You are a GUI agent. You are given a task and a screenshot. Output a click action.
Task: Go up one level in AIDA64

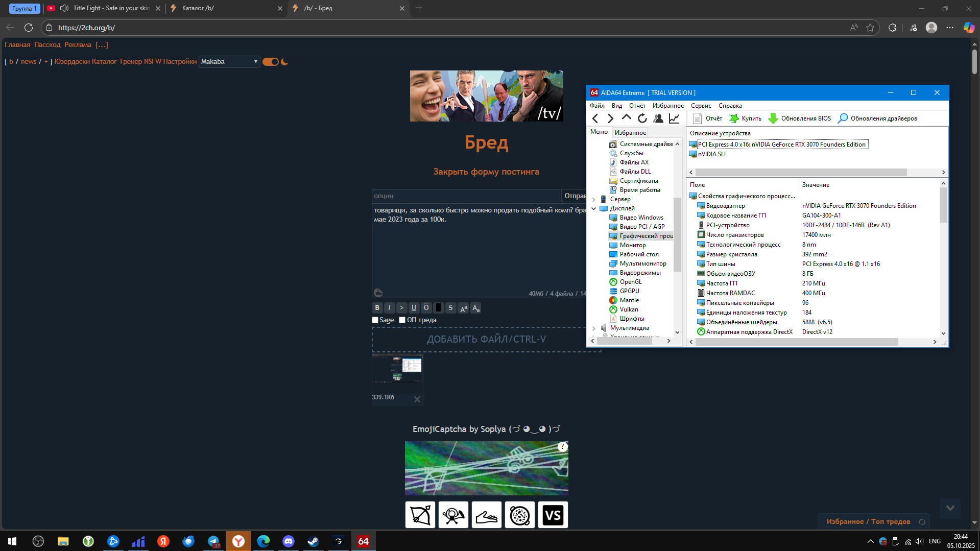[626, 118]
